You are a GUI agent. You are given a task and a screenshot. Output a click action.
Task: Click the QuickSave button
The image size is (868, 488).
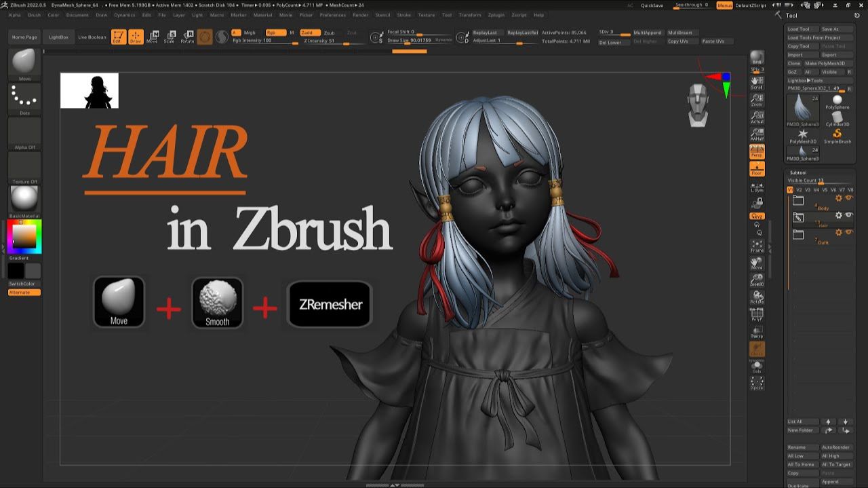click(652, 5)
